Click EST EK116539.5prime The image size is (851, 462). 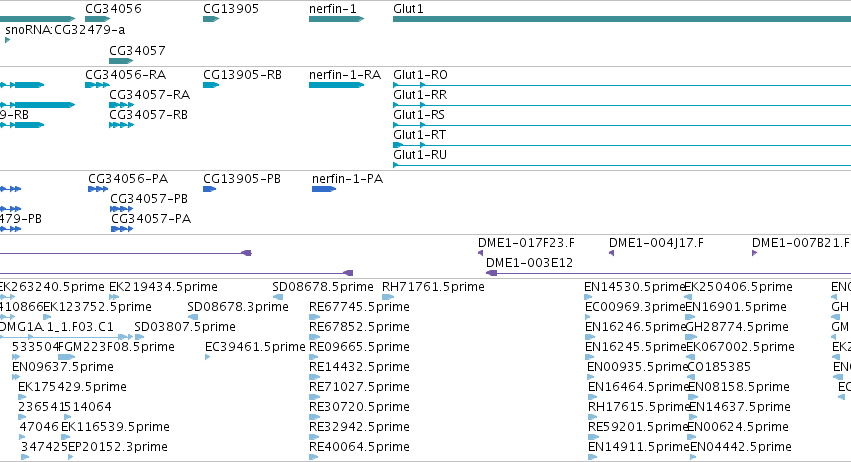[x=115, y=427]
